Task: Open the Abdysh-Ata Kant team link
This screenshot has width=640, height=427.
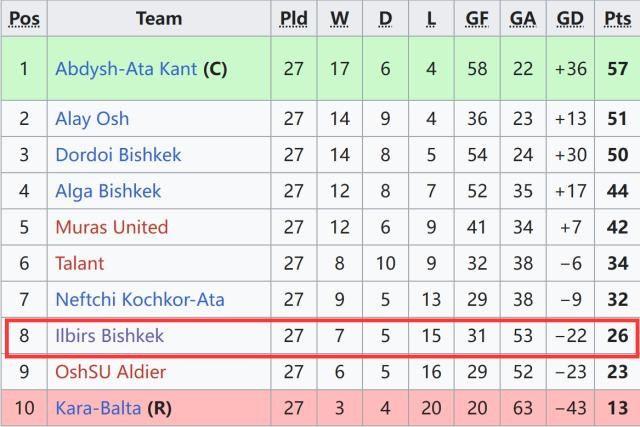Action: pyautogui.click(x=126, y=70)
